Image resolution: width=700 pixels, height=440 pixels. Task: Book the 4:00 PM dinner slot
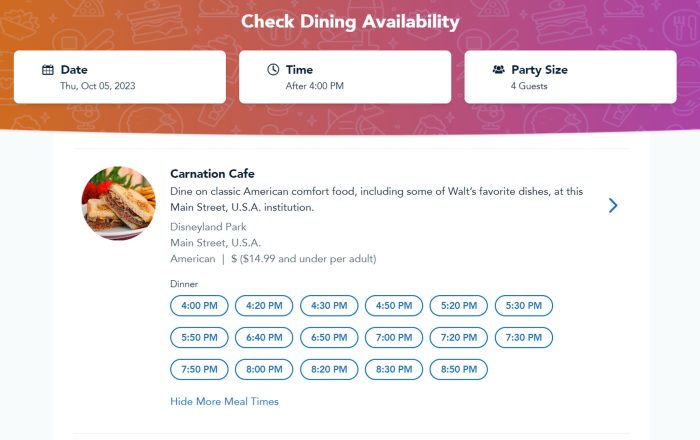click(199, 306)
